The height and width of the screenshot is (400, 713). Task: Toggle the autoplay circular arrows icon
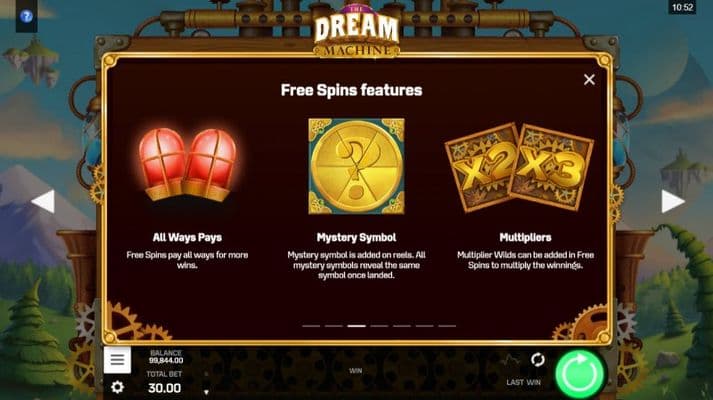(x=537, y=360)
